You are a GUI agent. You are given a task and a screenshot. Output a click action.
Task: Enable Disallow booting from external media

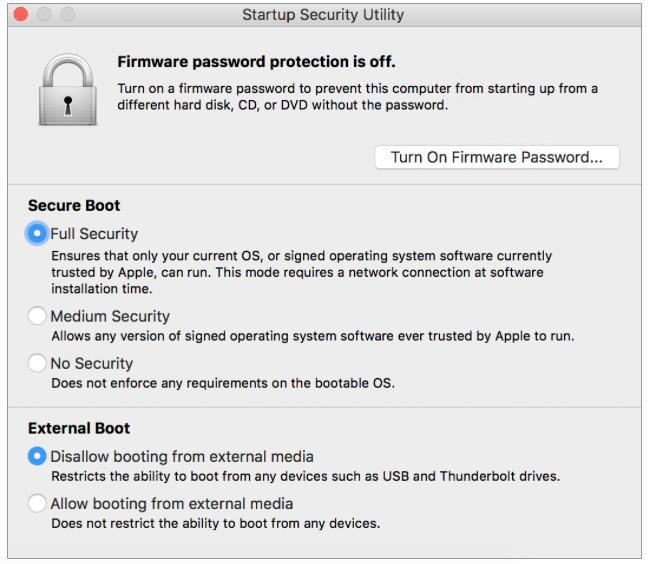point(38,456)
